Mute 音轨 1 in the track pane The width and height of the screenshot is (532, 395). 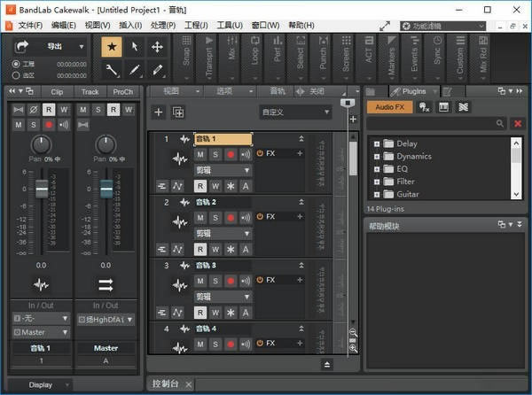click(x=201, y=154)
